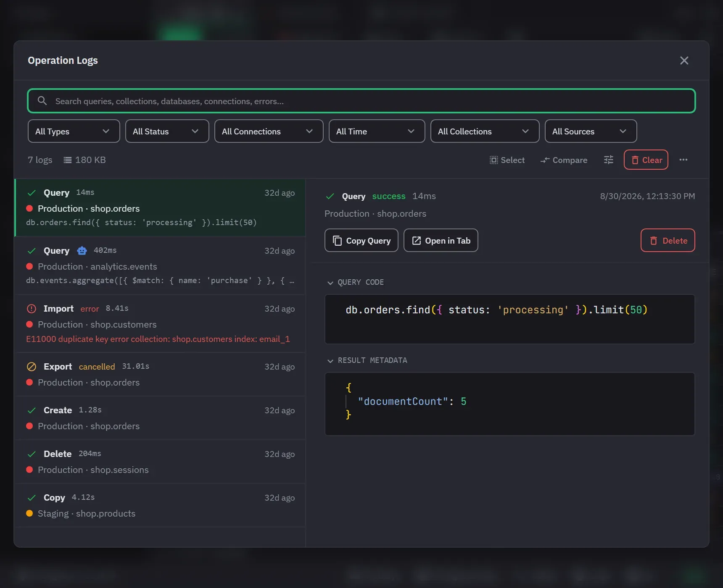Select the Delete shop.sessions log entry
The image size is (723, 588).
[x=160, y=462]
